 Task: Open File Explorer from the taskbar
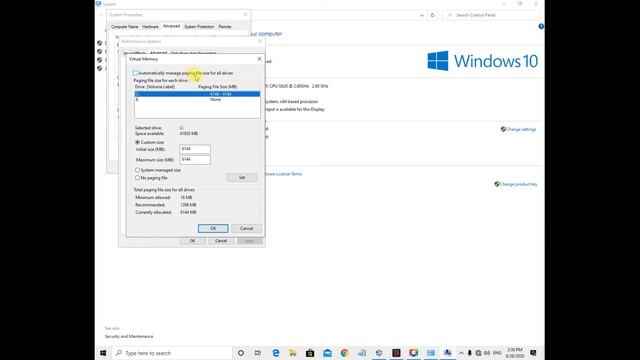click(x=293, y=353)
